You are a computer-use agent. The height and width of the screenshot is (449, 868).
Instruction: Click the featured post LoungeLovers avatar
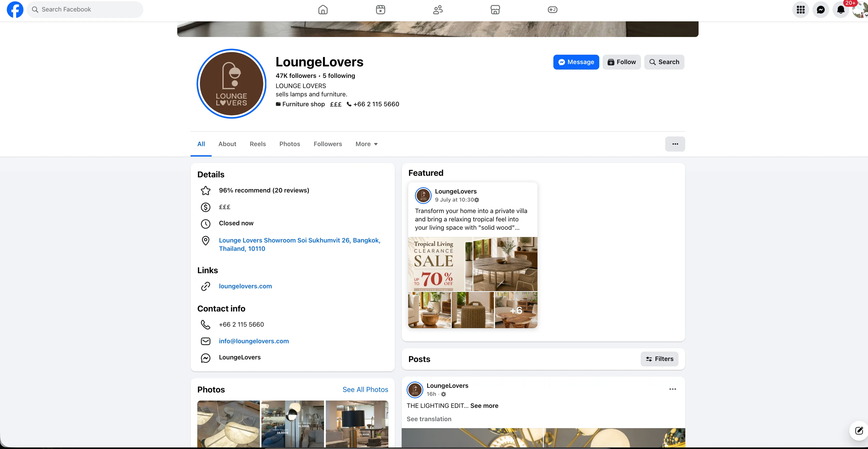pyautogui.click(x=423, y=196)
